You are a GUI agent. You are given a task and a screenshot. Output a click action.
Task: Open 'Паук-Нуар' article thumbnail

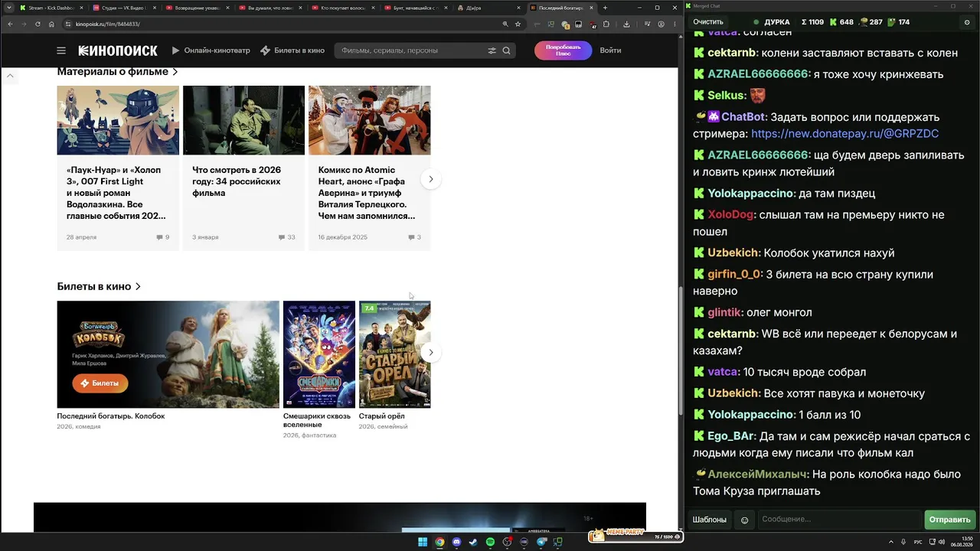118,120
